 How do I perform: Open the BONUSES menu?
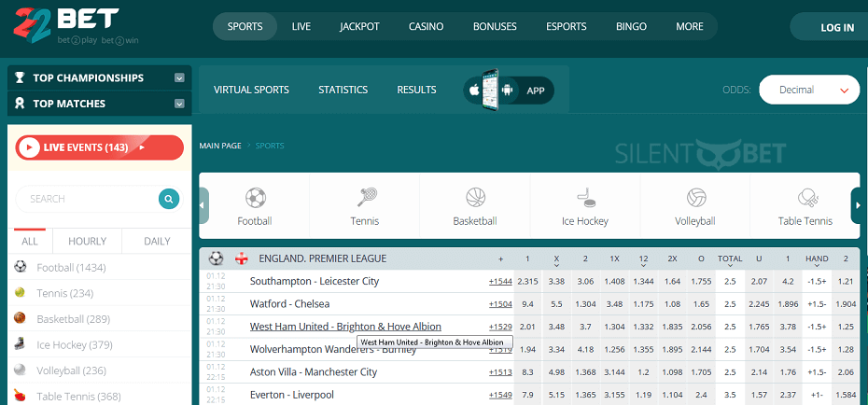click(495, 26)
